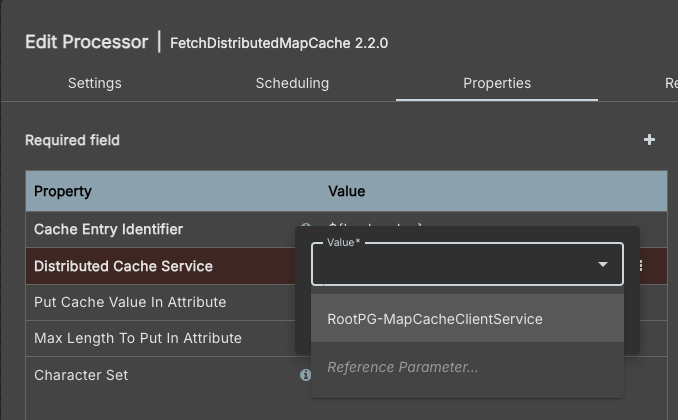Add a new property with plus icon
This screenshot has height=420, width=678.
pyautogui.click(x=649, y=140)
